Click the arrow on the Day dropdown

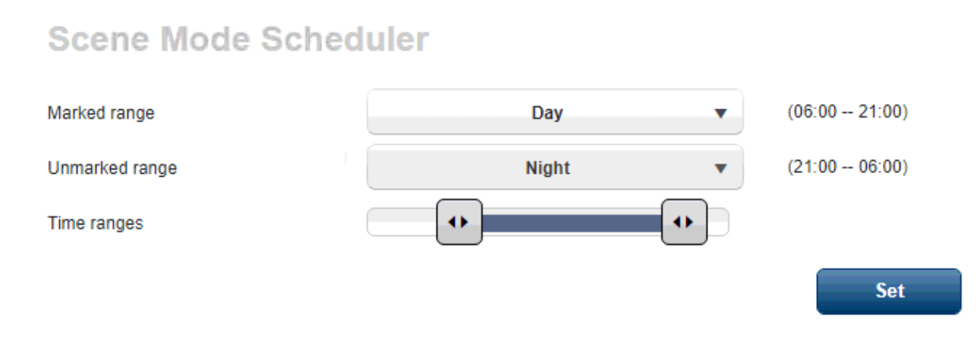coord(720,114)
